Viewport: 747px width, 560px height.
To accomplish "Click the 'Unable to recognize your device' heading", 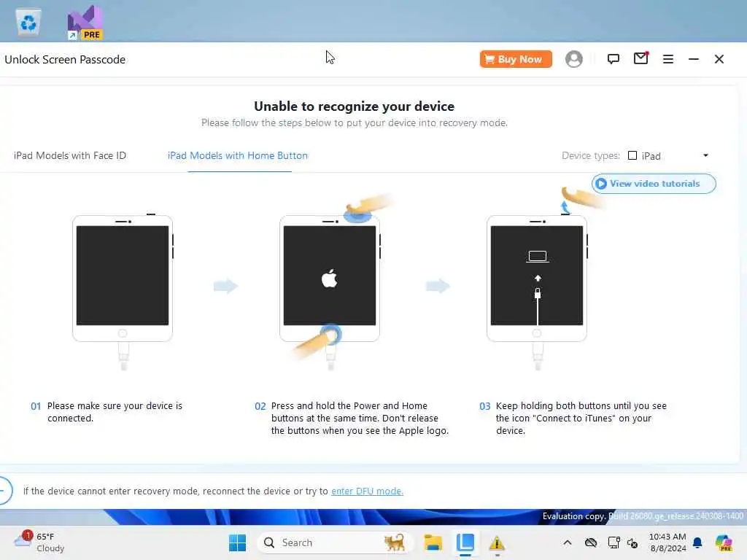I will coord(354,106).
